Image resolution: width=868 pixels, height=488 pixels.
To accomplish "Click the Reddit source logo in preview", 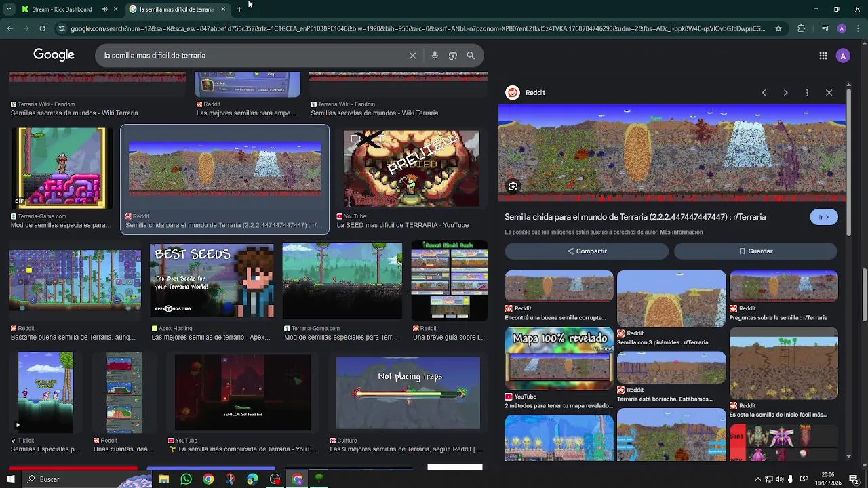I will pos(513,93).
